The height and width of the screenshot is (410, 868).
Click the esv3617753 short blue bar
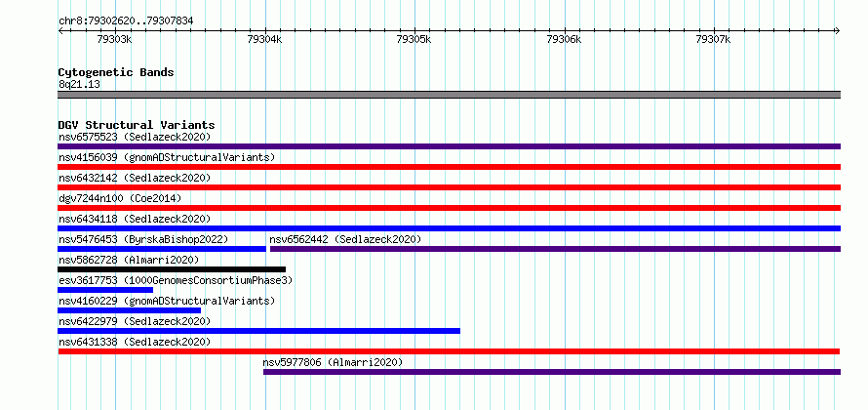click(x=105, y=290)
